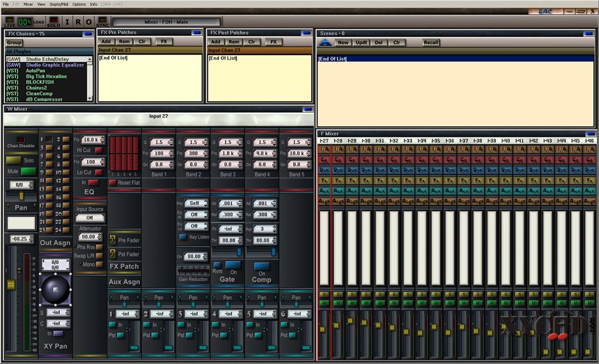The image size is (599, 364).
Task: Open the Pst Fader FX patch icon
Action: (x=113, y=254)
